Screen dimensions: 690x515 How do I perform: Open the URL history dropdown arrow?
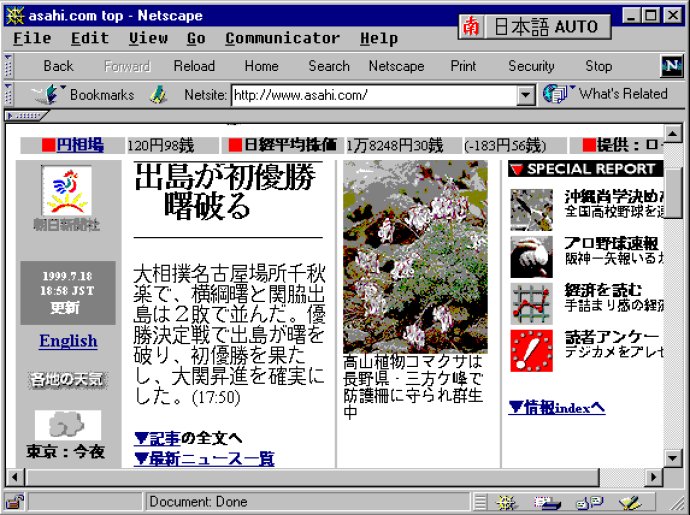(x=526, y=95)
